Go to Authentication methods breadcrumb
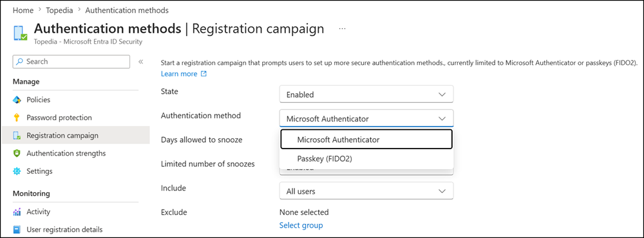 (x=127, y=10)
